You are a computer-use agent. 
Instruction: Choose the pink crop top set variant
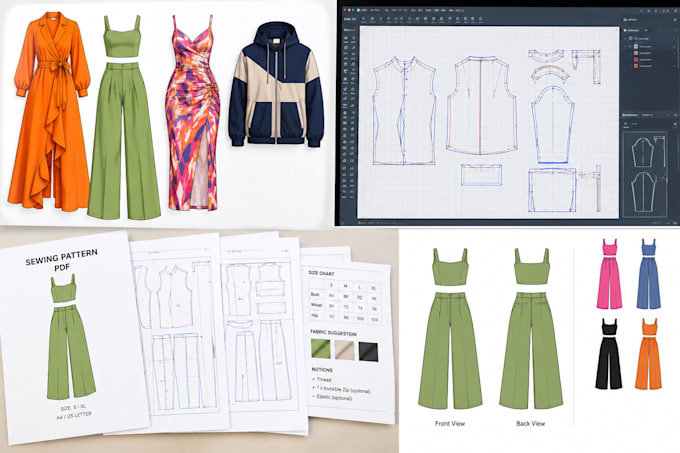[x=609, y=274]
